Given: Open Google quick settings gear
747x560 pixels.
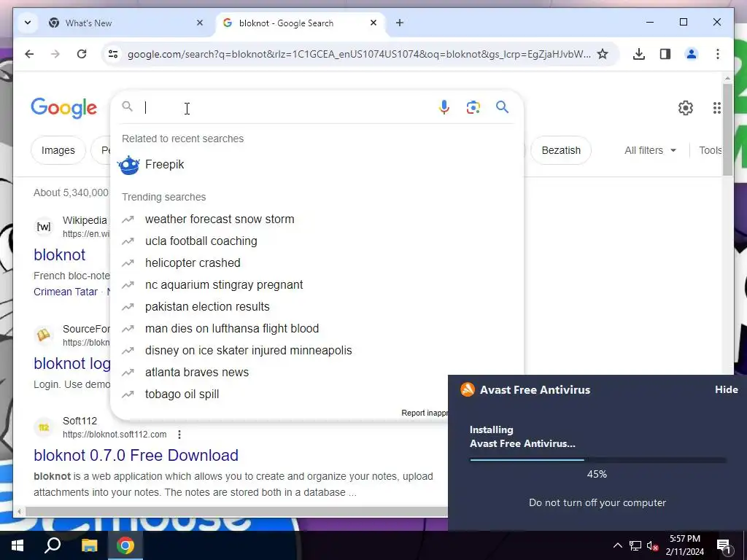Looking at the screenshot, I should point(686,108).
